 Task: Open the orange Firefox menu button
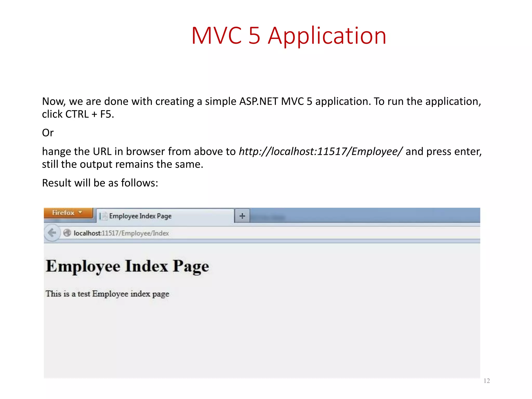(69, 213)
